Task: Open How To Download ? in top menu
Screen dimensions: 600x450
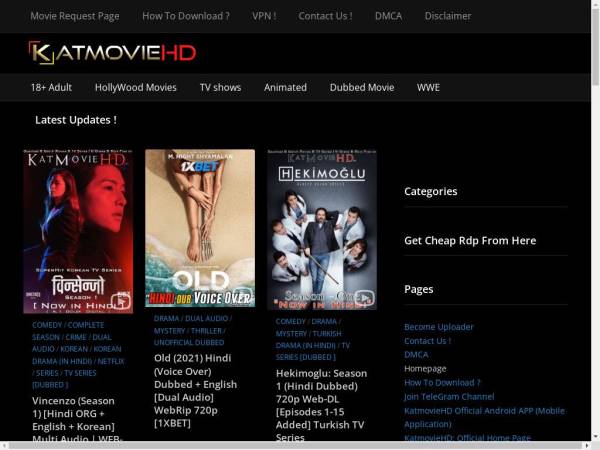Action: pos(186,16)
